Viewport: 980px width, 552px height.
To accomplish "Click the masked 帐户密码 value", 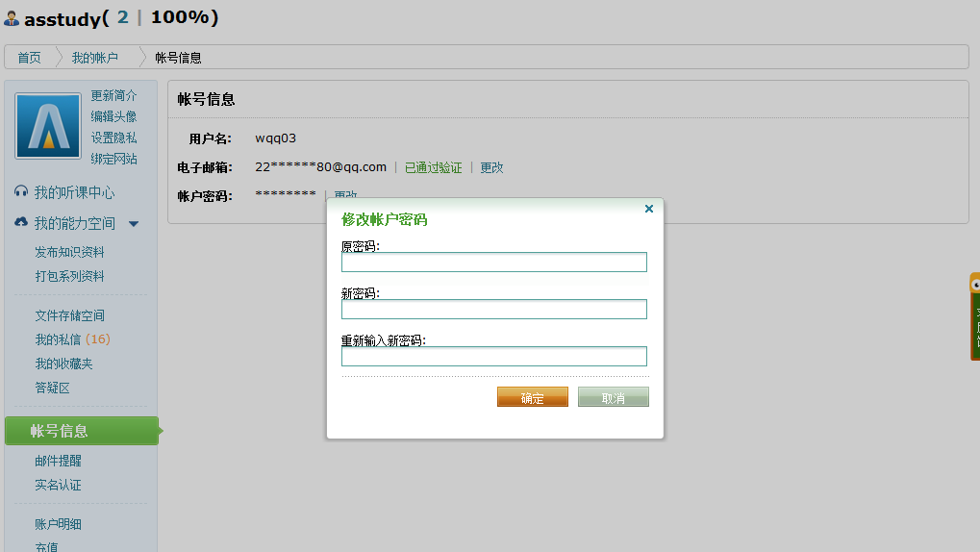I will pos(286,194).
